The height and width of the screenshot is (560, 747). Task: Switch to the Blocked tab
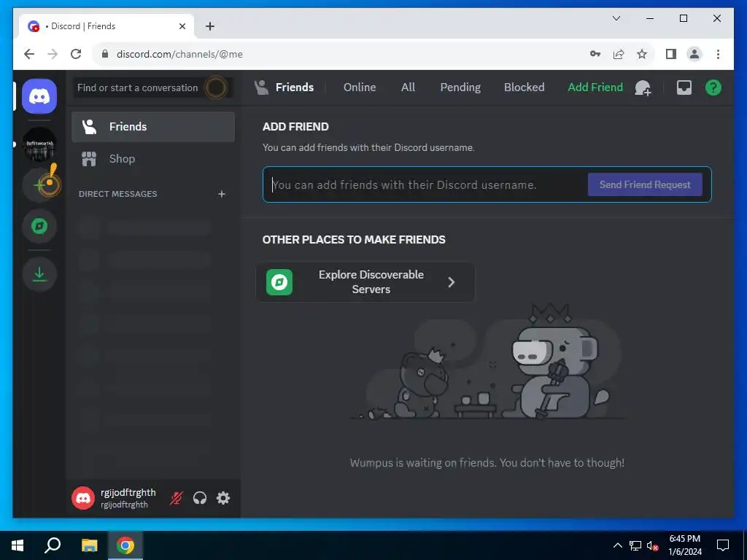click(x=524, y=87)
